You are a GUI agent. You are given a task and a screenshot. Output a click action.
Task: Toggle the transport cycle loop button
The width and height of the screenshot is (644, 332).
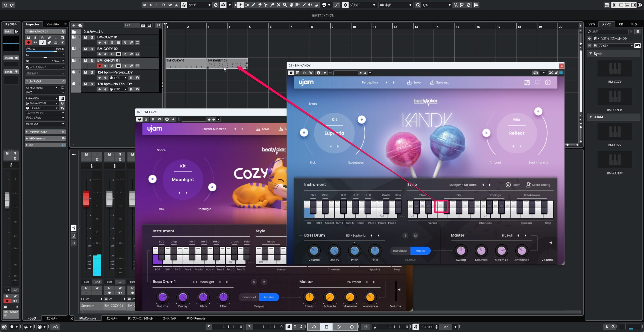click(x=314, y=327)
